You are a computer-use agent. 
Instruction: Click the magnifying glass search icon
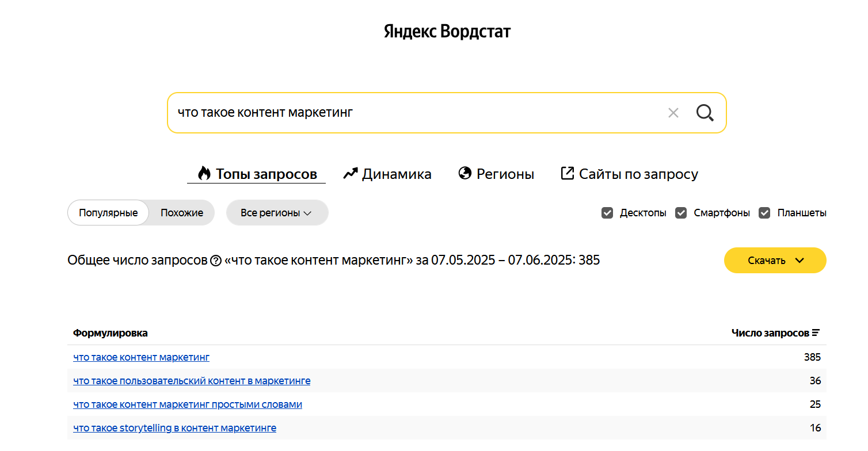[705, 113]
